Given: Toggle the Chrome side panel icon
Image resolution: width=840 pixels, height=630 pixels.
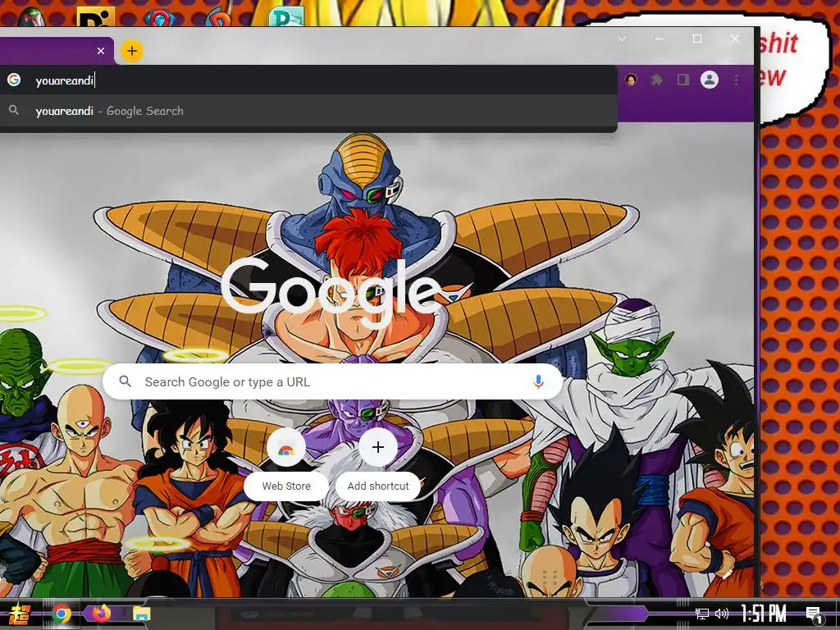Looking at the screenshot, I should [683, 80].
